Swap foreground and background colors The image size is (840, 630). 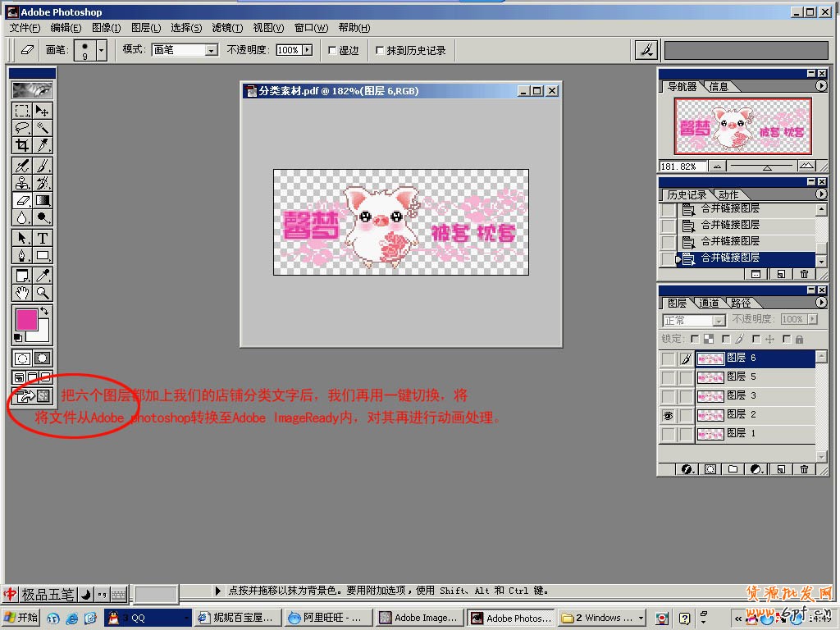(44, 311)
